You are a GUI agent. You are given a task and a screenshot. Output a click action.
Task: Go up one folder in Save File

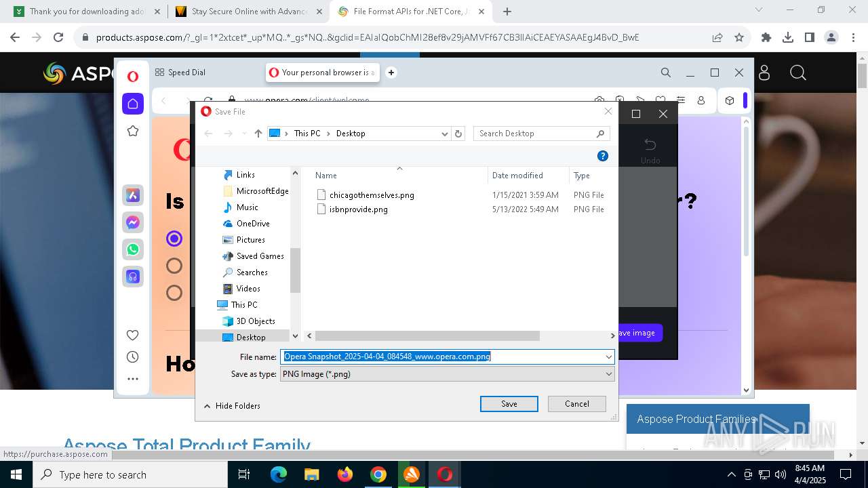[258, 134]
